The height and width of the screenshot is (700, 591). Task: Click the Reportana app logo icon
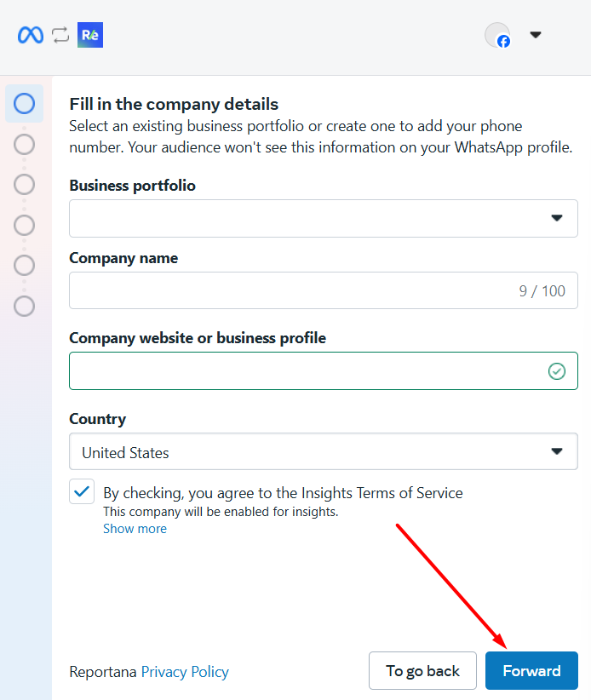point(89,35)
